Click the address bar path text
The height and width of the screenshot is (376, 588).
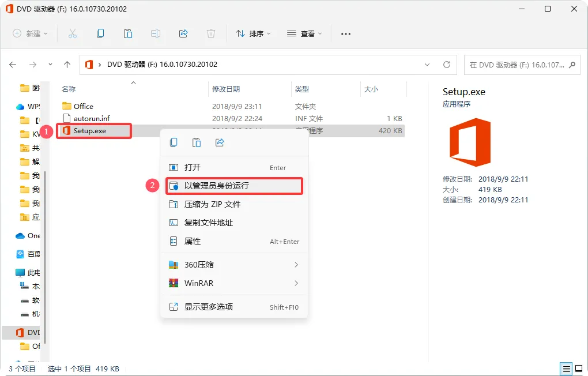point(162,65)
